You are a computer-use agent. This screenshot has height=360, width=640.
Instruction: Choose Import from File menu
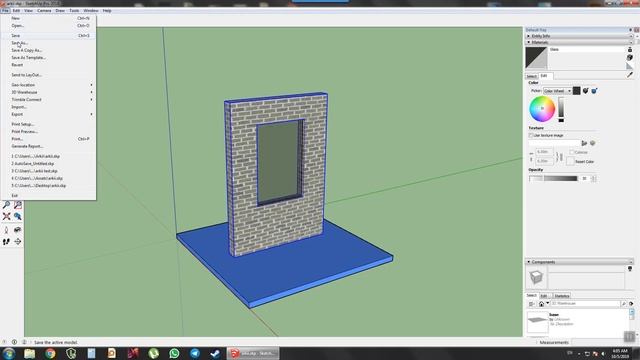[48, 107]
